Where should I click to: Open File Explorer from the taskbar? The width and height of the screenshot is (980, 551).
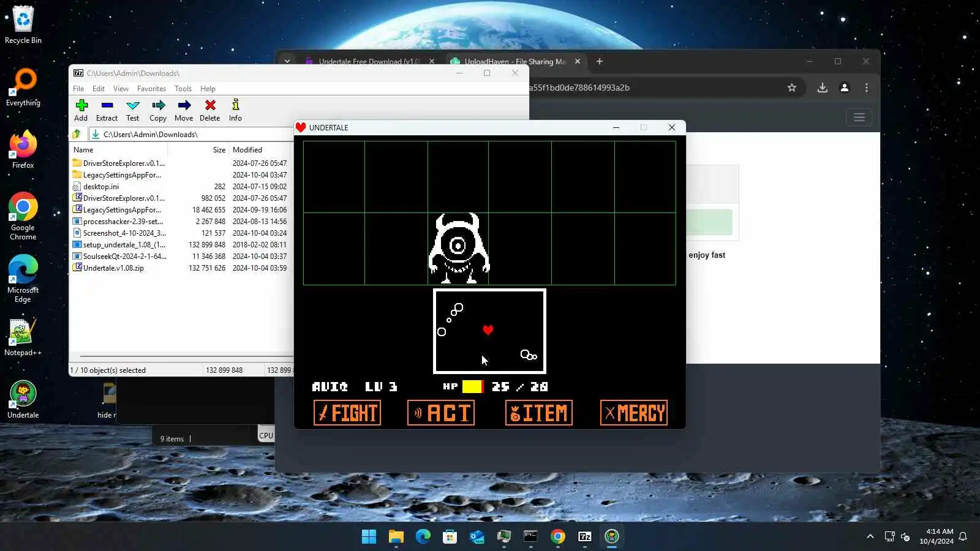pyautogui.click(x=396, y=537)
